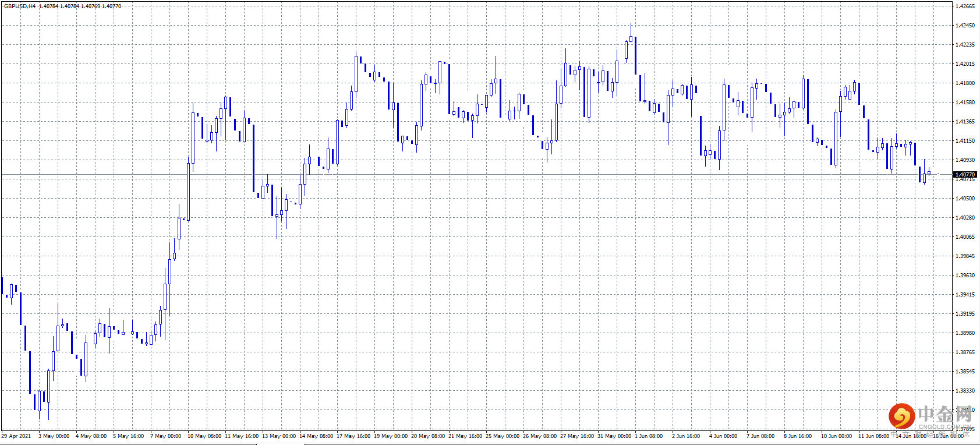
Task: Click the 4 May 08:00 time label
Action: (91, 436)
